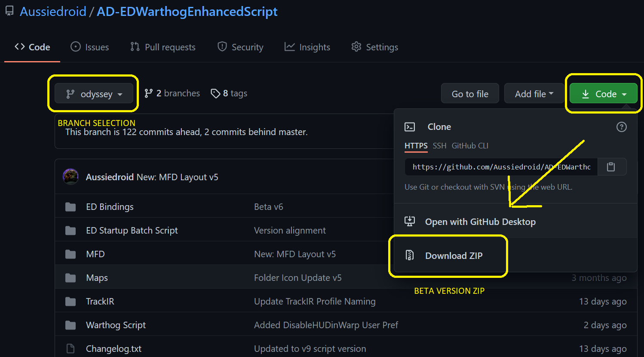Open the 'Update TrackIR Profile Naming' commit message

(315, 302)
